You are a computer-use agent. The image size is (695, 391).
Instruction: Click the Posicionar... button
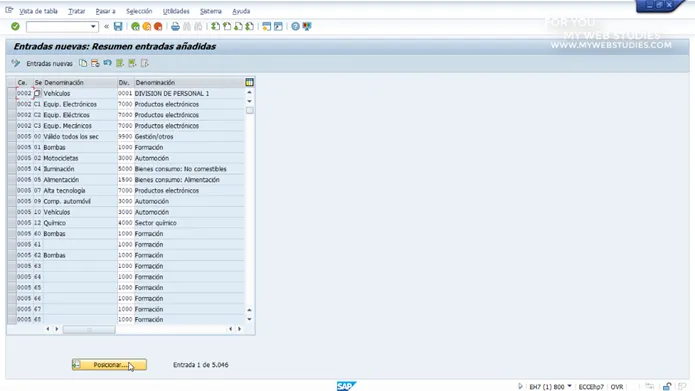109,365
